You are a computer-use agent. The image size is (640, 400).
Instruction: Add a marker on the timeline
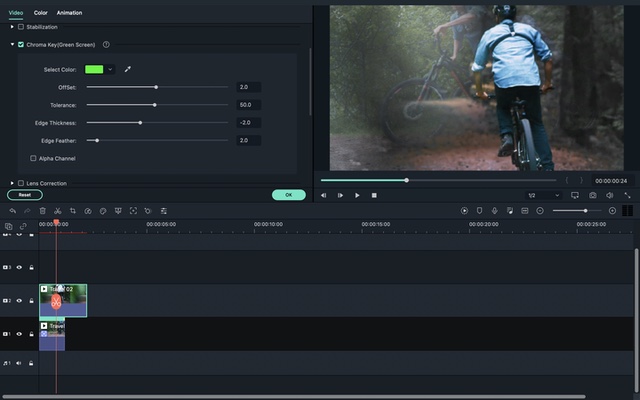[x=480, y=211]
